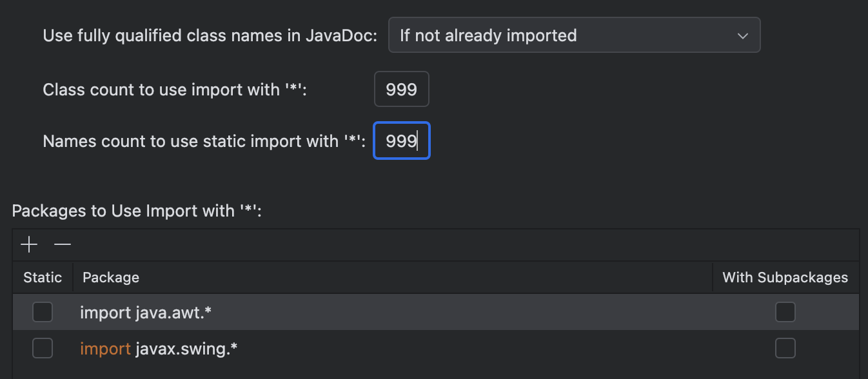The height and width of the screenshot is (379, 868).
Task: Add a new package entry with the plus icon
Action: tap(28, 245)
